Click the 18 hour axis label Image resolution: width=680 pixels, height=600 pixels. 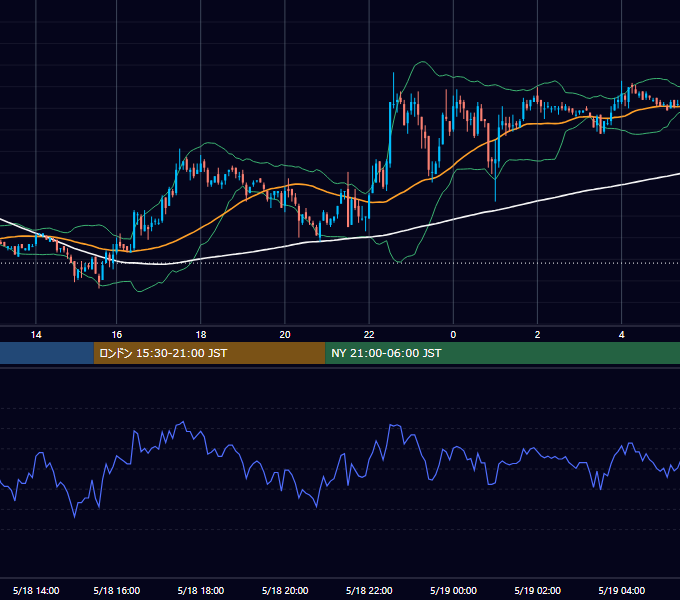click(x=201, y=335)
